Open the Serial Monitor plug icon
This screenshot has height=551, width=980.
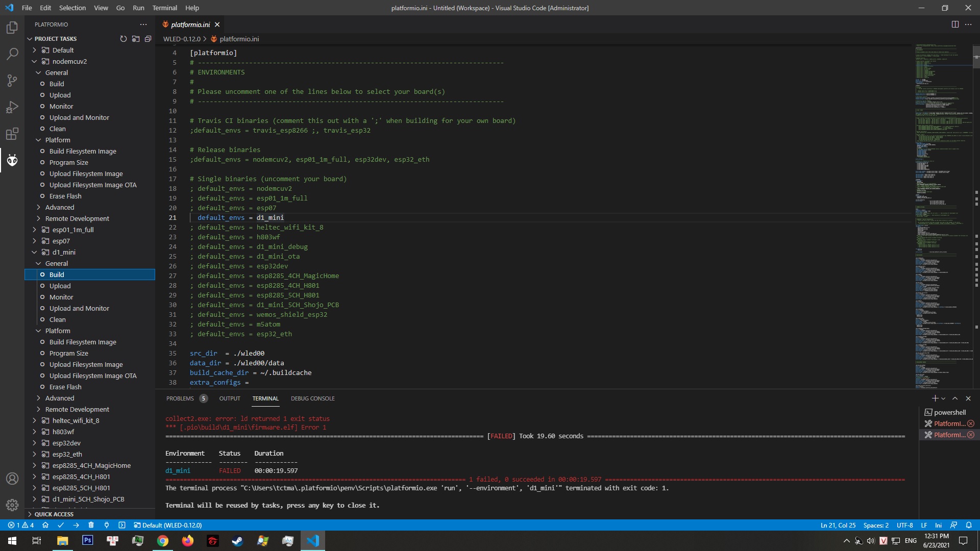tap(107, 525)
